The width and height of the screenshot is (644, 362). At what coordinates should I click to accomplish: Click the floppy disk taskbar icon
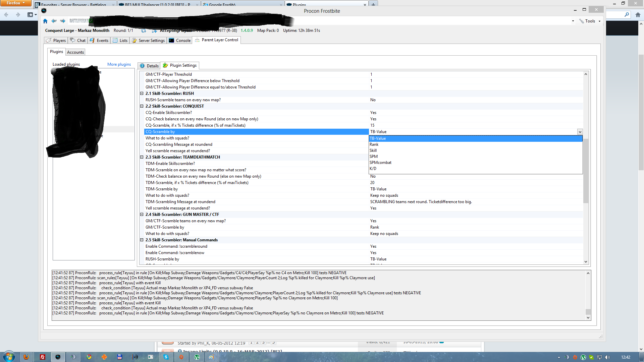(120, 357)
